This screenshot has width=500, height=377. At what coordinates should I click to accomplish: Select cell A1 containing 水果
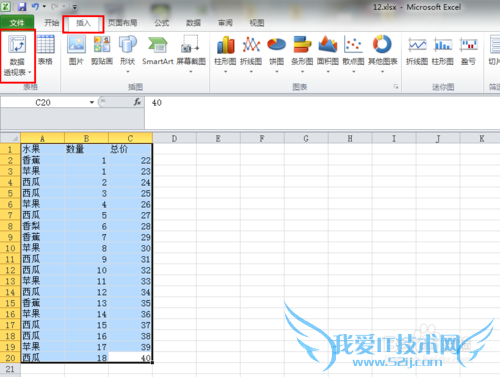pos(42,149)
